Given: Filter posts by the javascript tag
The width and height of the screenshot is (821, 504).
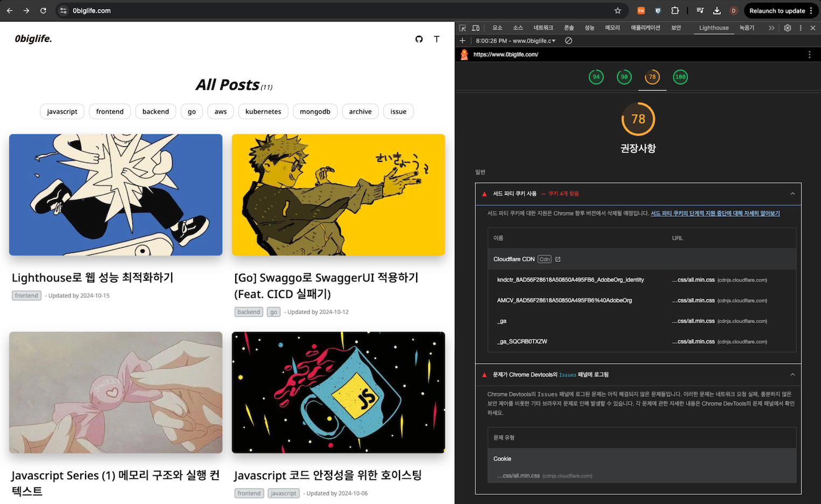Looking at the screenshot, I should 62,111.
